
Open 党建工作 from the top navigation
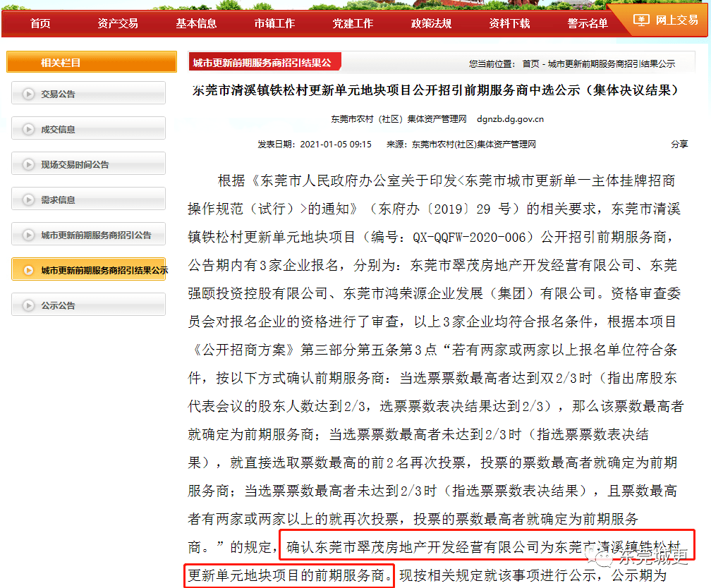[x=353, y=23]
